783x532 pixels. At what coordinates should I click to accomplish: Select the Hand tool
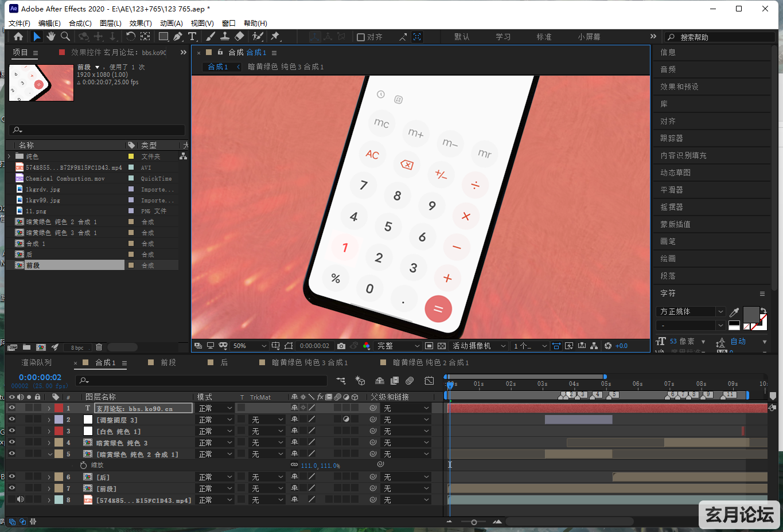(51, 37)
